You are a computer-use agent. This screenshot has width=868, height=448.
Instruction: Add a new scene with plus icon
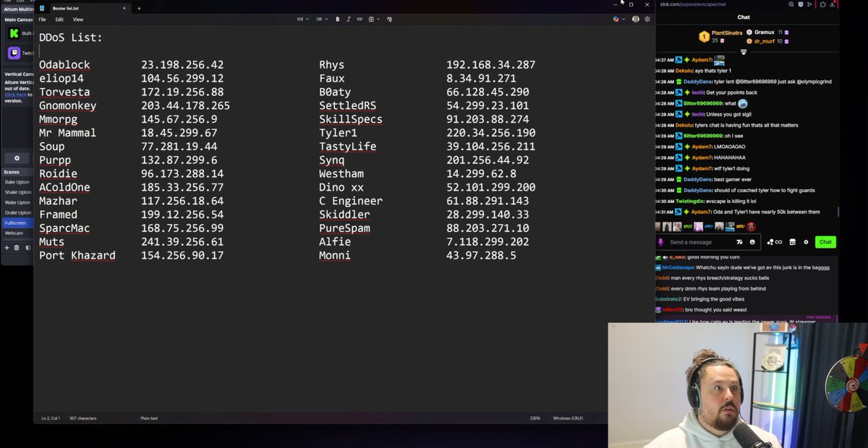[x=7, y=248]
